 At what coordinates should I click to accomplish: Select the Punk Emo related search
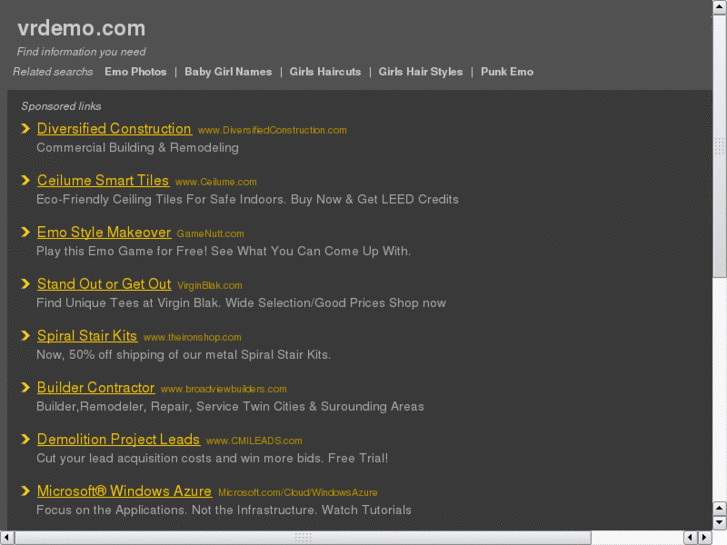point(507,72)
